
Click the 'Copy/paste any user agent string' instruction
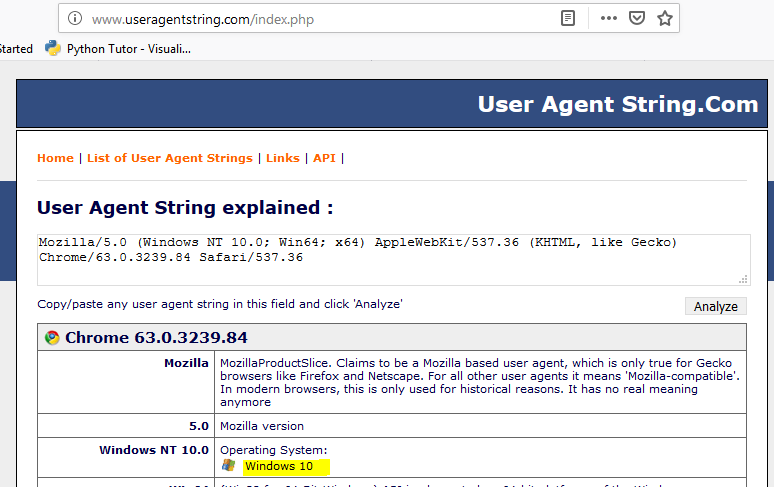click(x=220, y=304)
